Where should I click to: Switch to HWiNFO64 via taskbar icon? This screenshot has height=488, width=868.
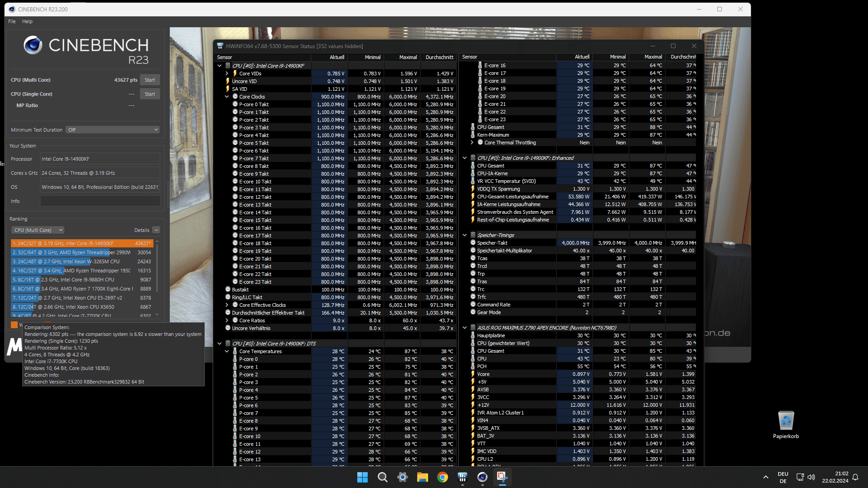pos(462,477)
